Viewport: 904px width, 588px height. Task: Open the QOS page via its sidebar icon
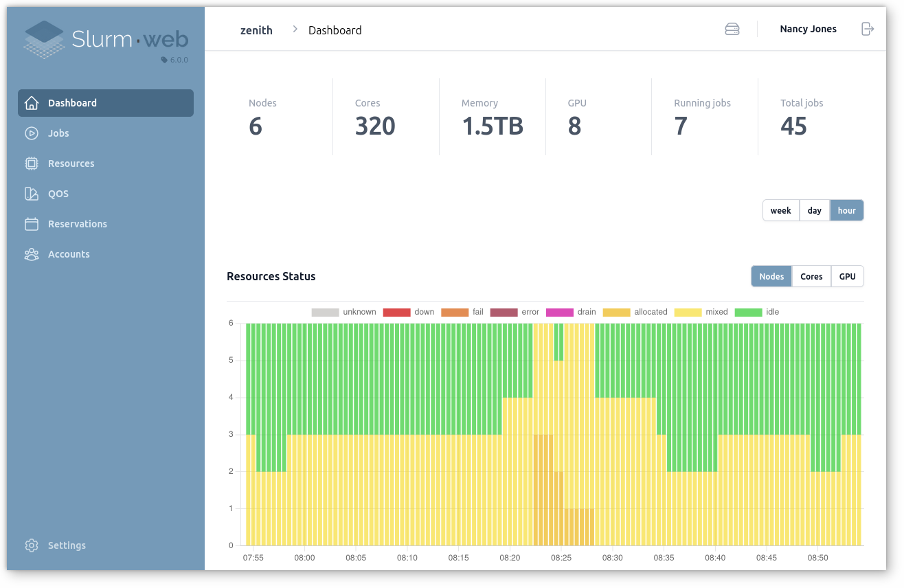pyautogui.click(x=32, y=193)
